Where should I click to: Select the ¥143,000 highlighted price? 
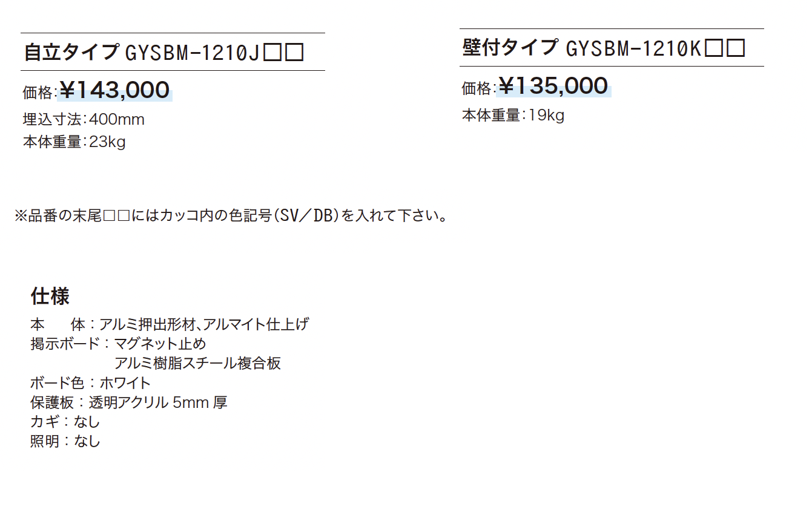click(115, 90)
